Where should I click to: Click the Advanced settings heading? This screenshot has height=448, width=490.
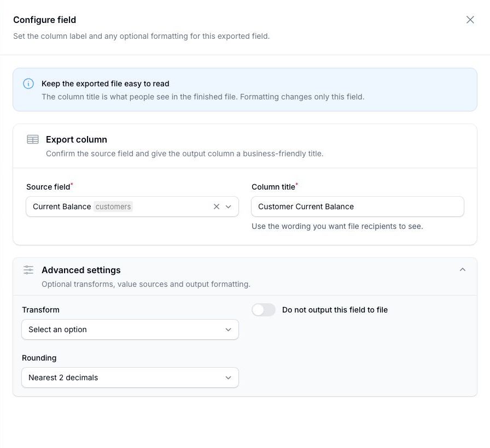coord(81,270)
